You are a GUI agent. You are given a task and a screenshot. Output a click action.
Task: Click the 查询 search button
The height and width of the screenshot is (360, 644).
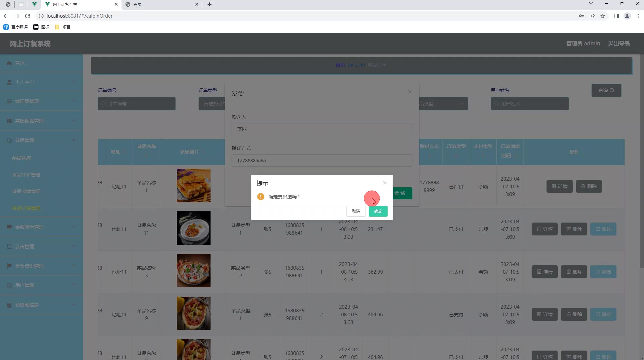click(606, 90)
